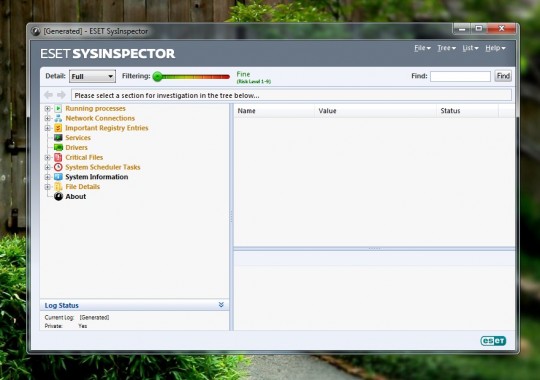Viewport: 540px width, 380px height.
Task: Click the Private Yes value
Action: (x=83, y=326)
